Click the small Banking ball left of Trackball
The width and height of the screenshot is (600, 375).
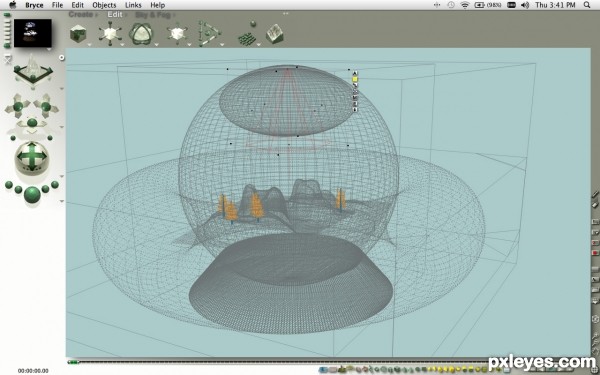pos(13,138)
